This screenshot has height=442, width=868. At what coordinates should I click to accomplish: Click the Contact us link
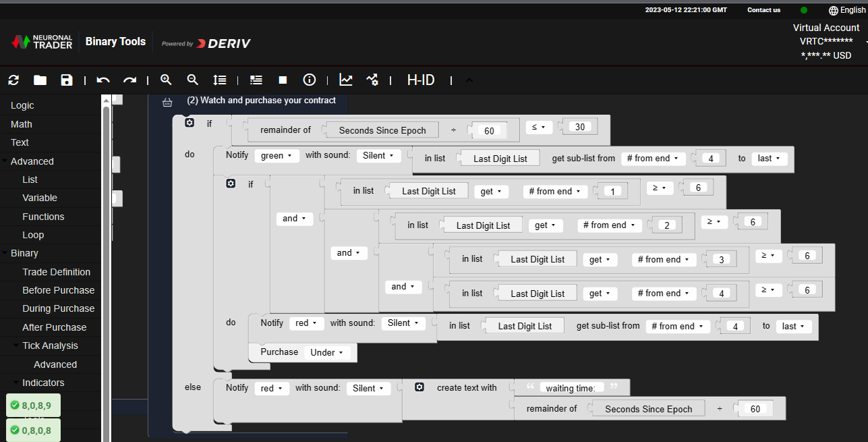tap(763, 10)
